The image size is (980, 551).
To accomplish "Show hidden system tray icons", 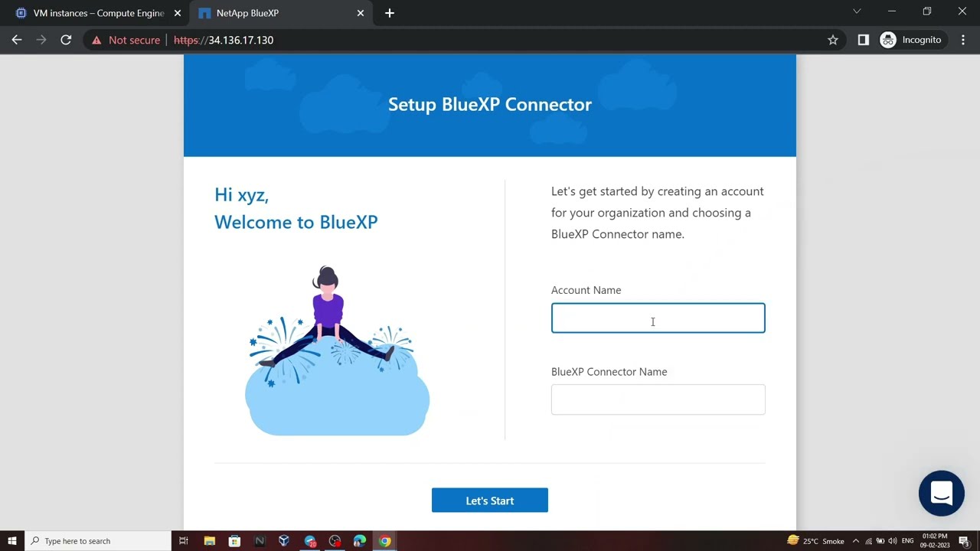I will 856,541.
